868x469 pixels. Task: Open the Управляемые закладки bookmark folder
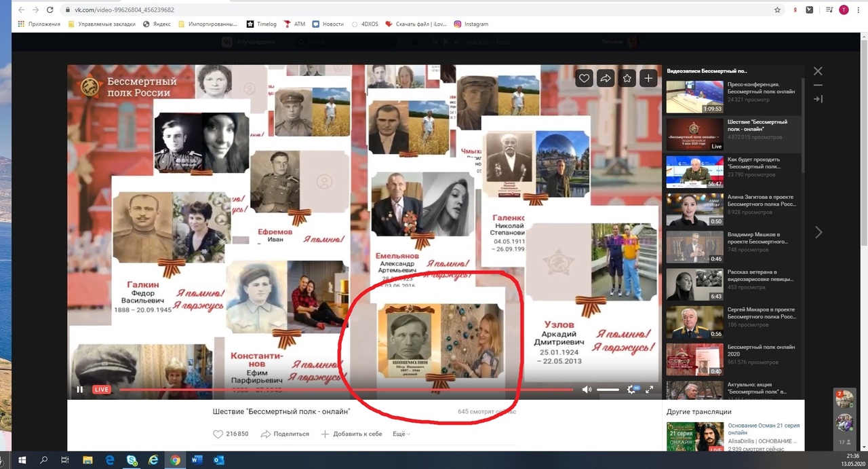click(100, 24)
